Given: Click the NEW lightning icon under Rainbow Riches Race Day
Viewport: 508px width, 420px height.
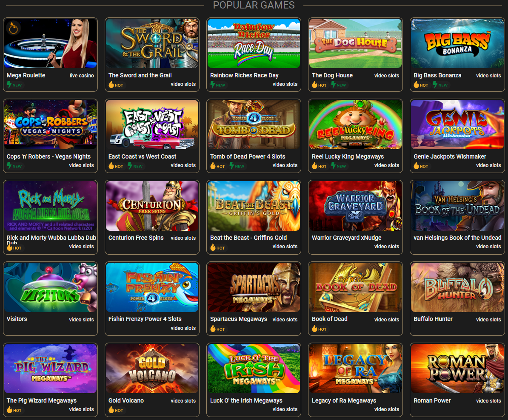Looking at the screenshot, I should (x=213, y=85).
